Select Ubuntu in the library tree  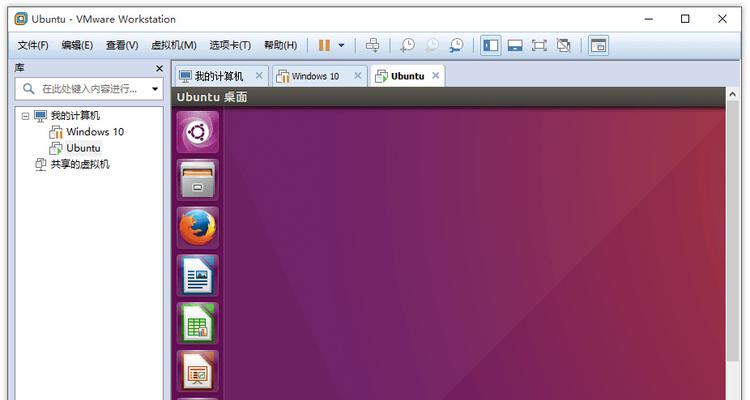coord(83,148)
